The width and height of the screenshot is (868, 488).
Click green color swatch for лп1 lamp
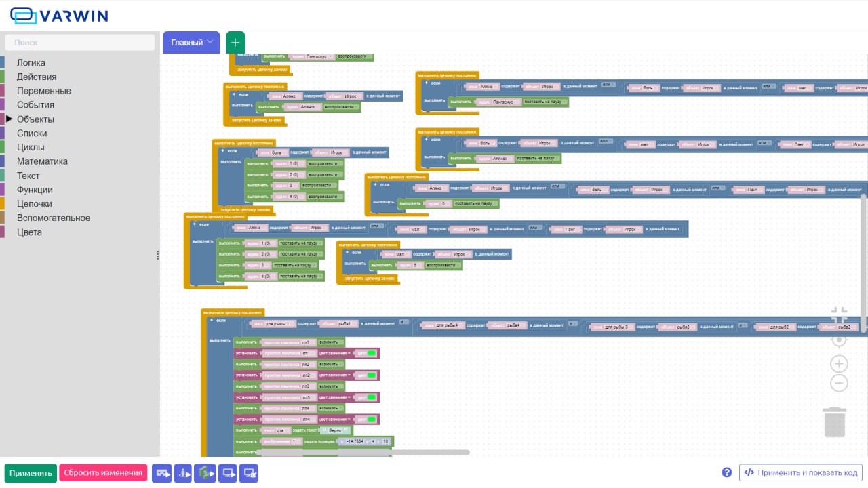(371, 354)
